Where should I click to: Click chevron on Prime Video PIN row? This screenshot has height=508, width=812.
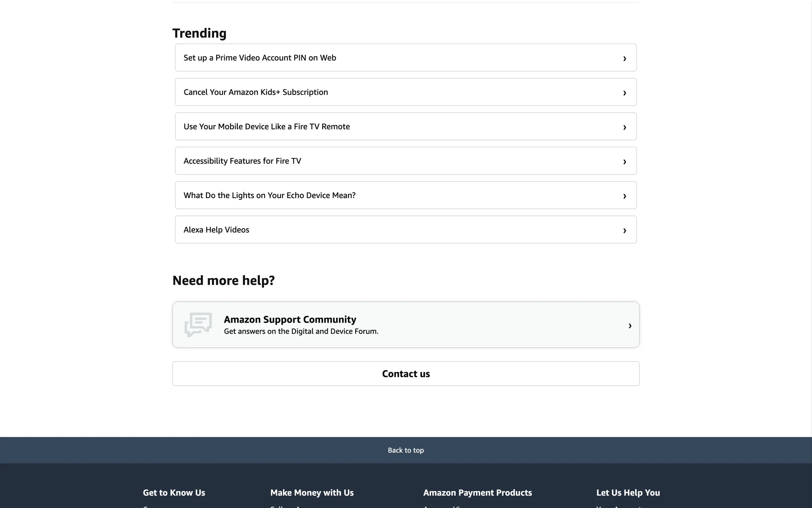tap(624, 58)
